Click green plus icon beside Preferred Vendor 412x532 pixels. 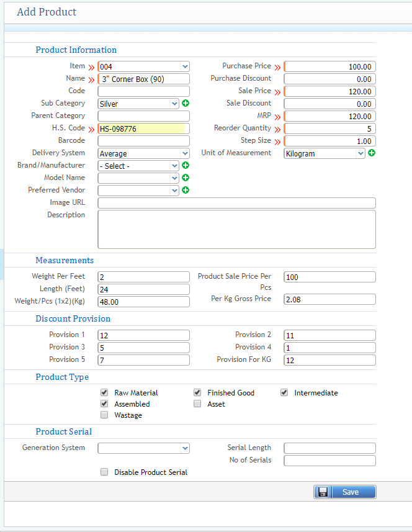click(x=186, y=191)
